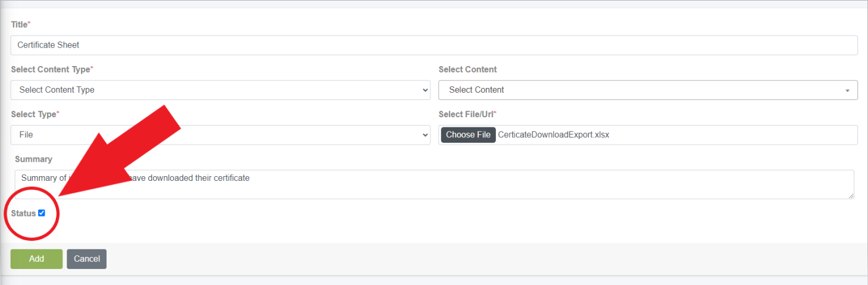Click the grey Cancel button
This screenshot has height=285, width=868.
pyautogui.click(x=86, y=259)
